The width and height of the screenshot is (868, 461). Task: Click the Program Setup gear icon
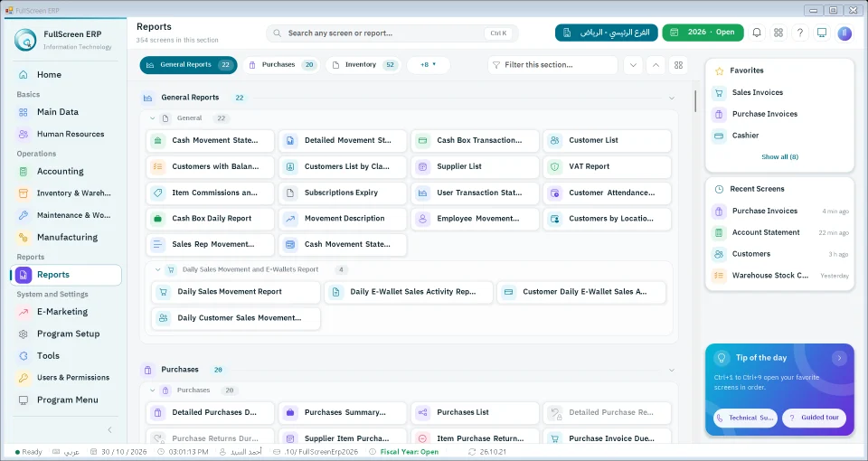[24, 334]
